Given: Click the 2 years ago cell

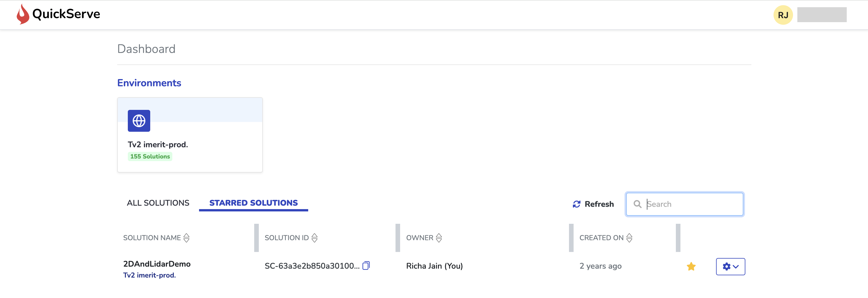Looking at the screenshot, I should 601,266.
